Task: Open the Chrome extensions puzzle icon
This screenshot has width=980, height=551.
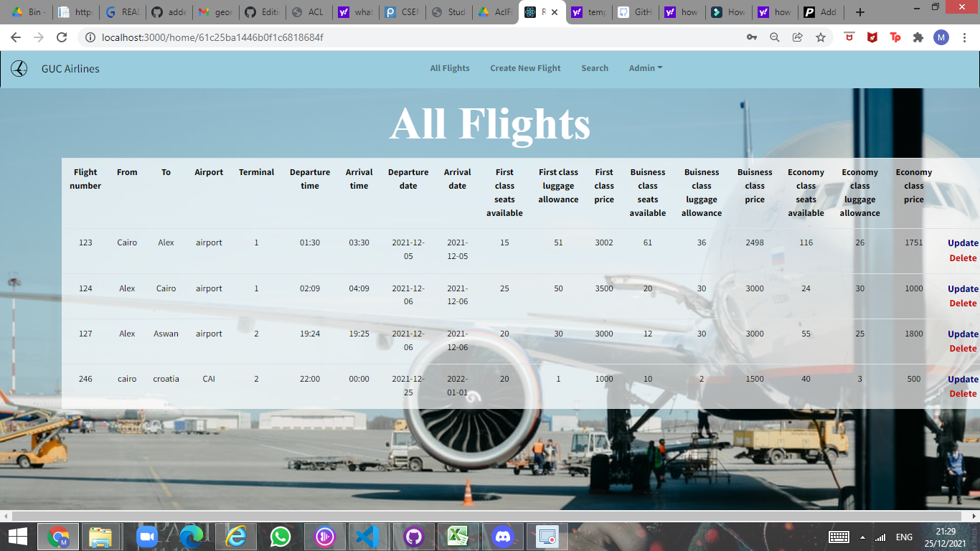Action: [918, 37]
